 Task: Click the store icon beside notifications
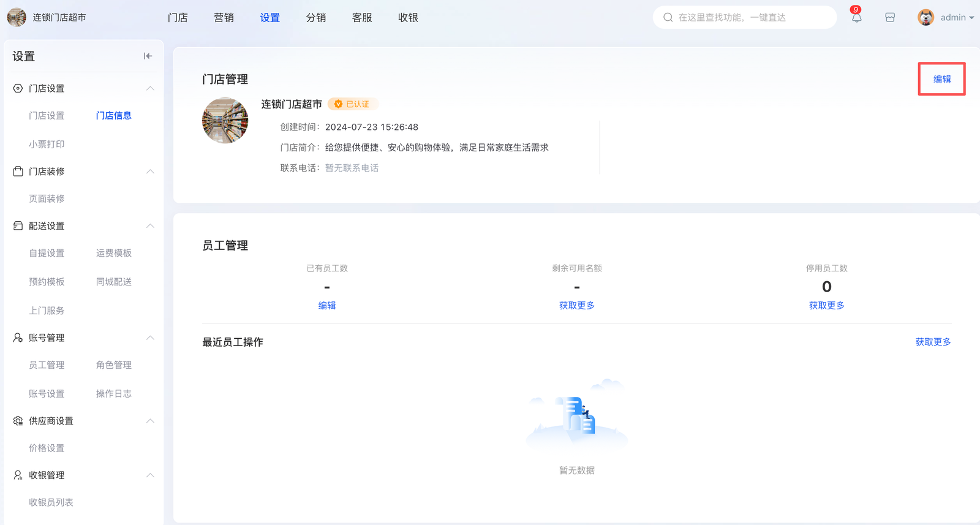click(x=890, y=18)
